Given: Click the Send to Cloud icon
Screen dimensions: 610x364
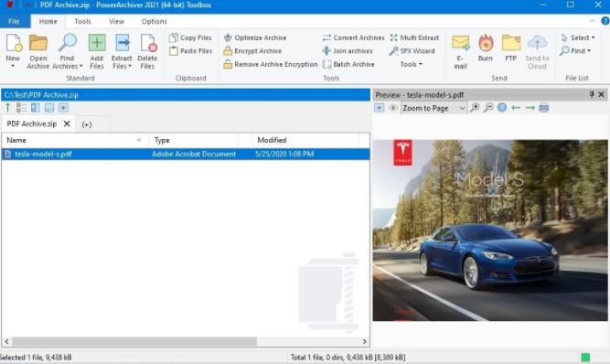Looking at the screenshot, I should click(537, 43).
